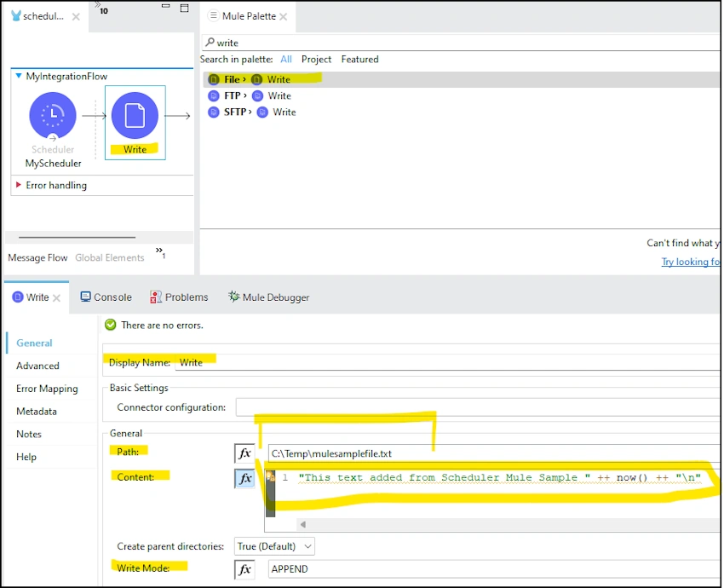
Task: Click the Scheduler component icon in flow
Action: [x=53, y=115]
